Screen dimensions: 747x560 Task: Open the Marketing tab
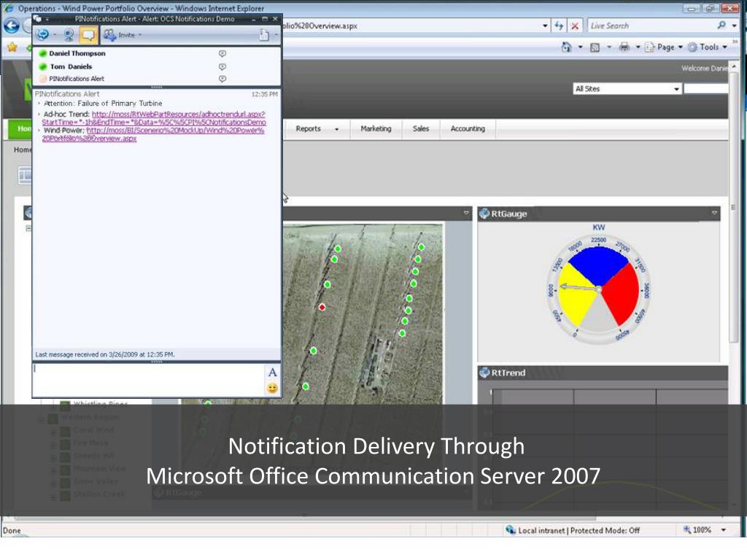376,128
